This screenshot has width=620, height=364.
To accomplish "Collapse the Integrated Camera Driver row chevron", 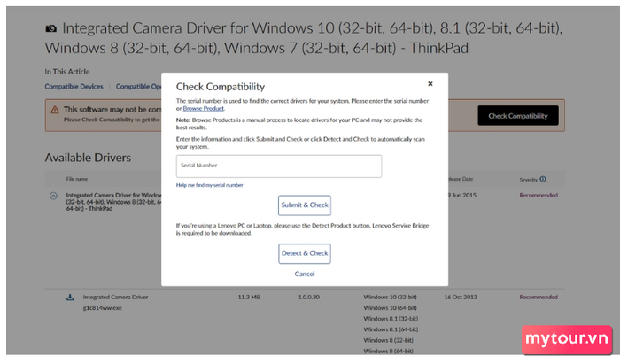I will tap(53, 196).
